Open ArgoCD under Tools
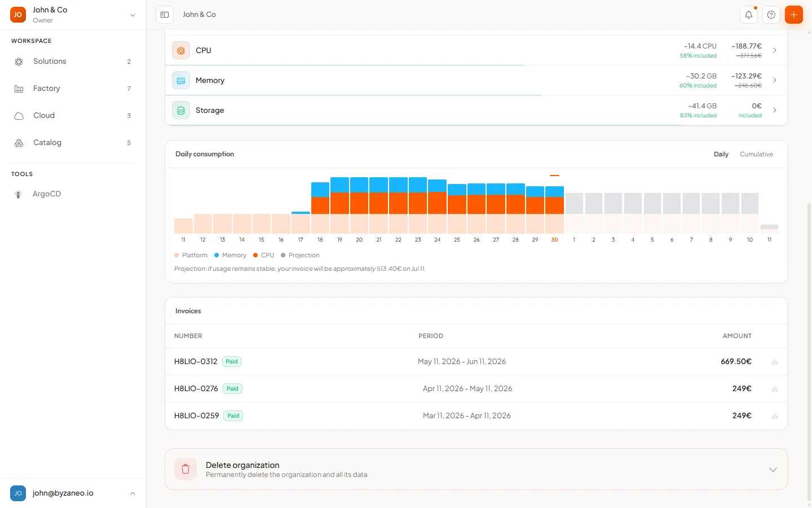 coord(73,194)
